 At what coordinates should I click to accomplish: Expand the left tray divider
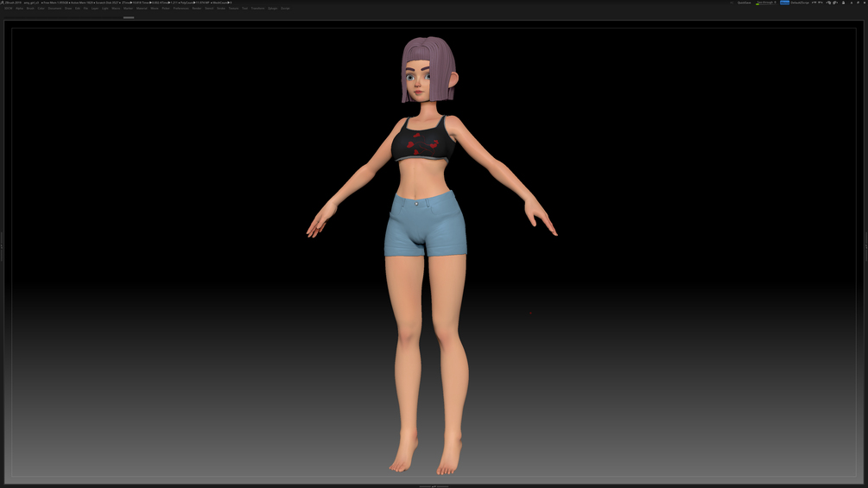click(2, 247)
